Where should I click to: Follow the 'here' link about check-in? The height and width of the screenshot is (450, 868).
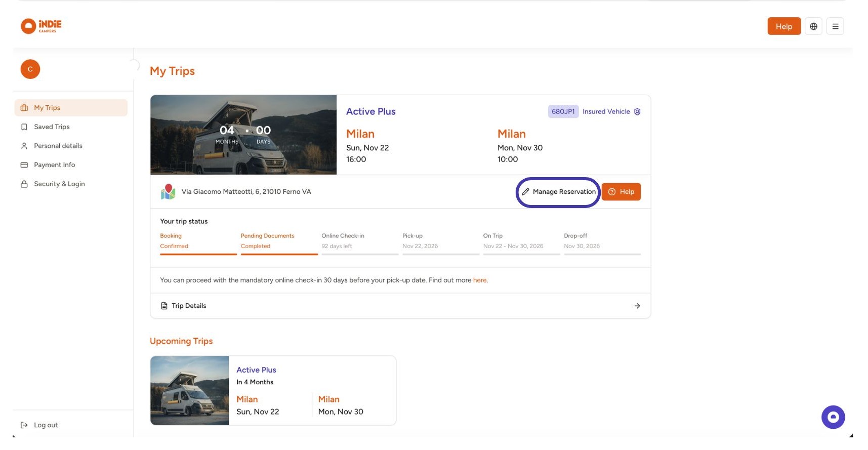480,280
